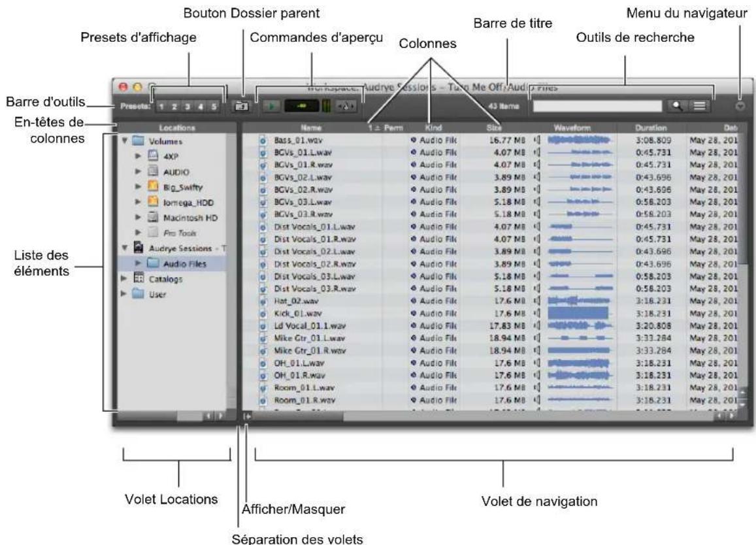Click the orange Big_Swifty drive icon
This screenshot has width=756, height=545.
click(x=153, y=186)
